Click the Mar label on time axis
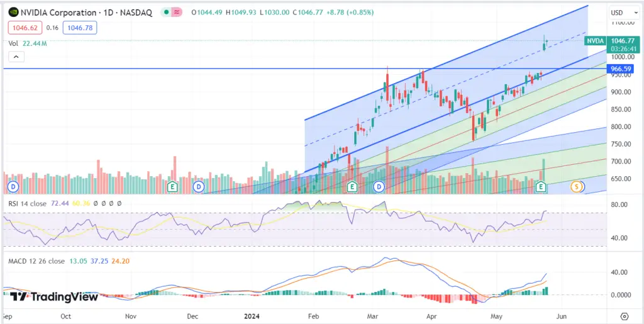 pos(372,316)
